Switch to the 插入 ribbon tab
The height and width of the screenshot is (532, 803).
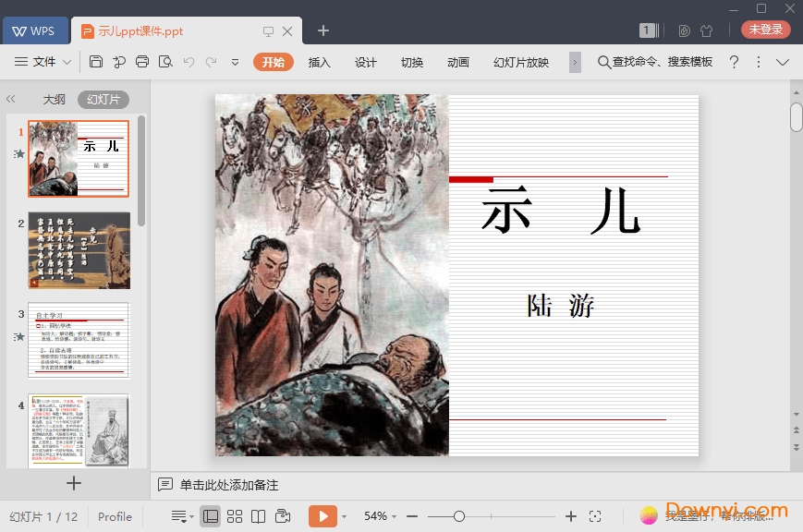click(319, 62)
